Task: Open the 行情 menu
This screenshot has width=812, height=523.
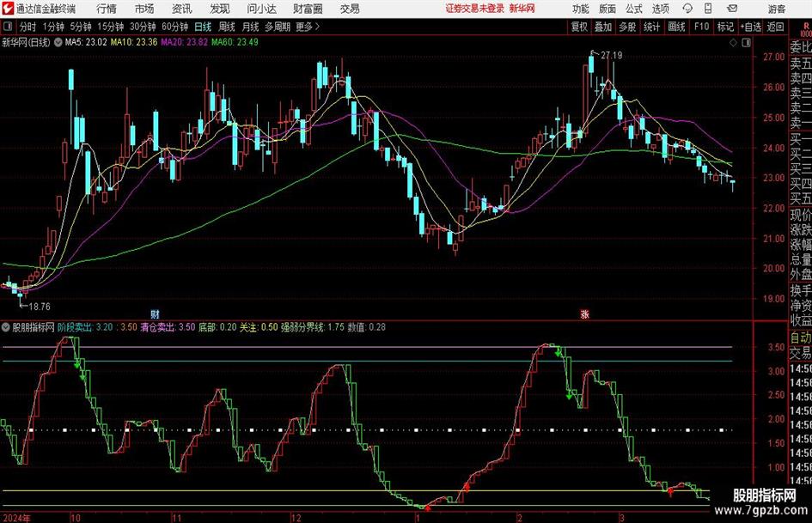Action: [107, 9]
